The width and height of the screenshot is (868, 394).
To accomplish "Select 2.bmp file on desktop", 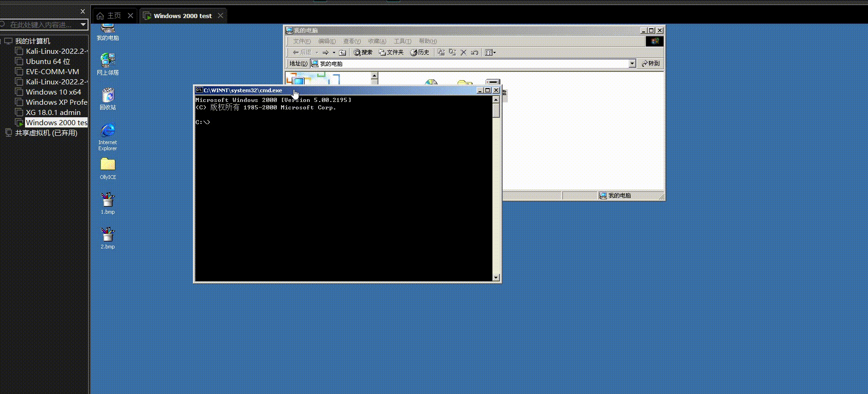I will click(x=108, y=238).
